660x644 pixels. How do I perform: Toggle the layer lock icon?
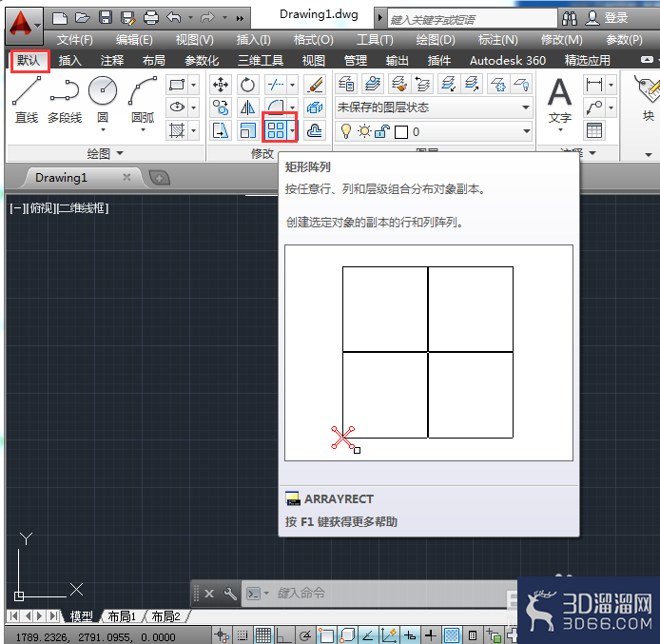(382, 131)
